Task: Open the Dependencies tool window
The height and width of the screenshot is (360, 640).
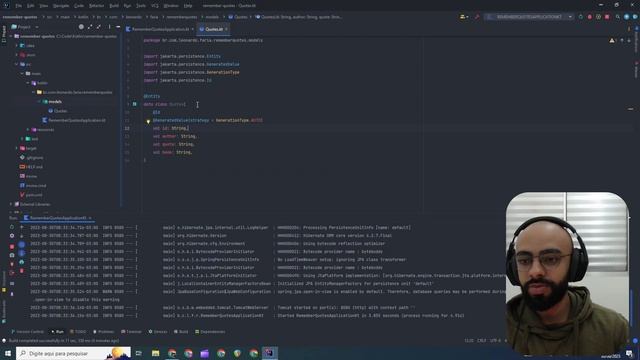Action: point(210,332)
